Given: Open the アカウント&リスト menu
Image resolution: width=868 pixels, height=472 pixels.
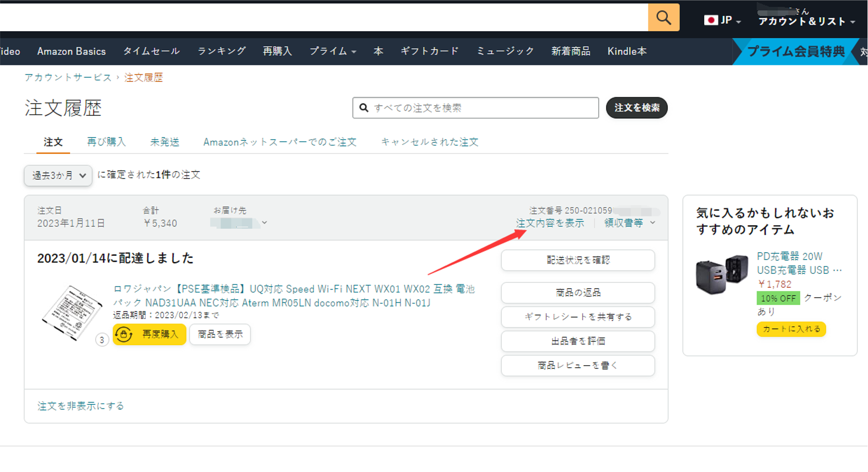Looking at the screenshot, I should click(806, 21).
